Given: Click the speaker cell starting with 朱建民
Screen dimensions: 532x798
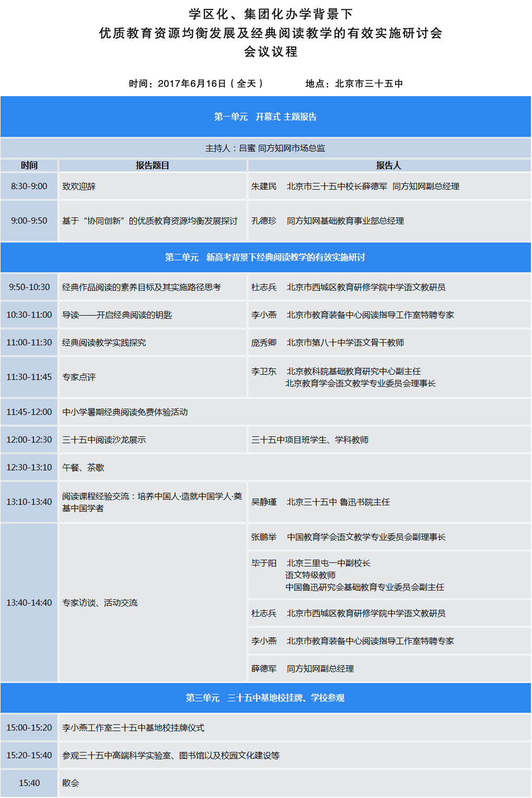Looking at the screenshot, I should point(389,186).
